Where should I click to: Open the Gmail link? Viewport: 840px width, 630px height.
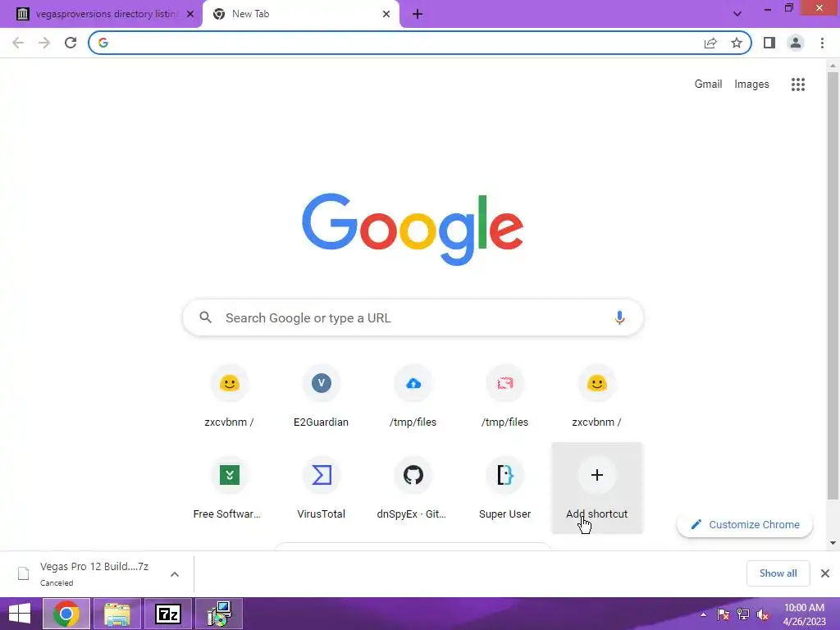(708, 84)
